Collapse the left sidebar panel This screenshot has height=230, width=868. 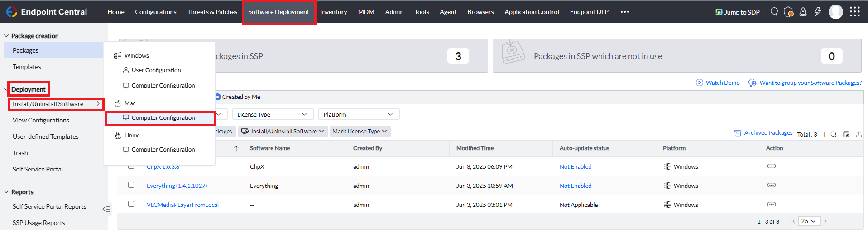tap(106, 209)
